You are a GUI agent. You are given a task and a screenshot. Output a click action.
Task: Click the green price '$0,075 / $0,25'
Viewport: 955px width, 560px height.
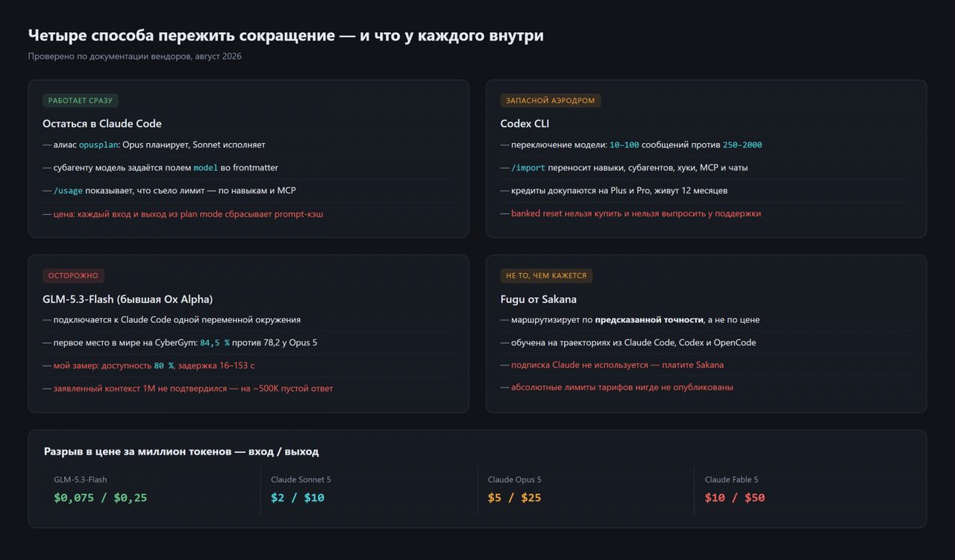101,497
